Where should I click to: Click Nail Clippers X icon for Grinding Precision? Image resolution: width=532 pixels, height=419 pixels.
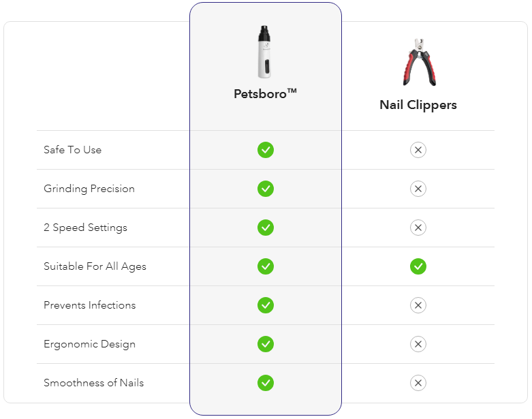(418, 189)
